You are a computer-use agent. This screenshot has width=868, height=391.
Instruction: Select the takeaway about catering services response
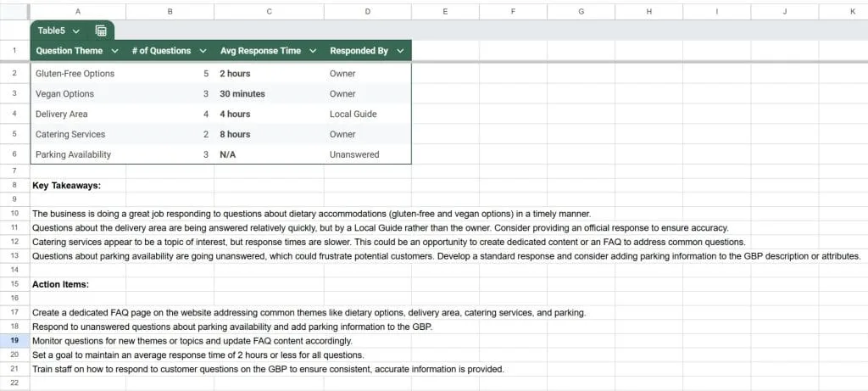(389, 242)
